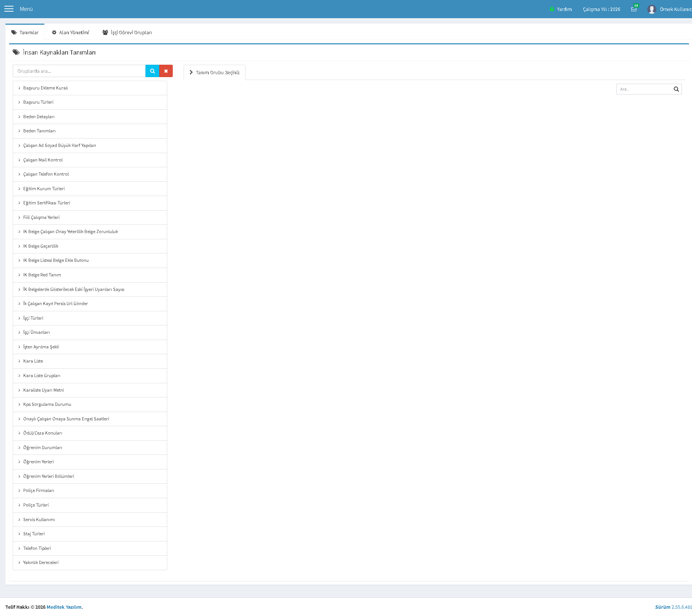
Task: Clear group search with red X button
Action: [x=166, y=71]
